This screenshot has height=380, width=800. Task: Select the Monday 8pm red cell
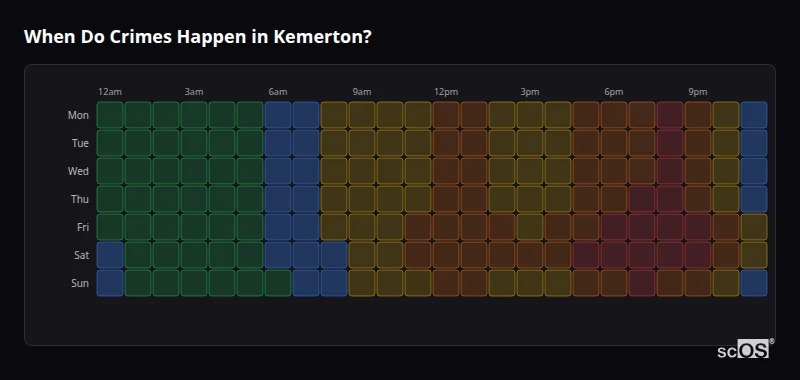point(670,115)
